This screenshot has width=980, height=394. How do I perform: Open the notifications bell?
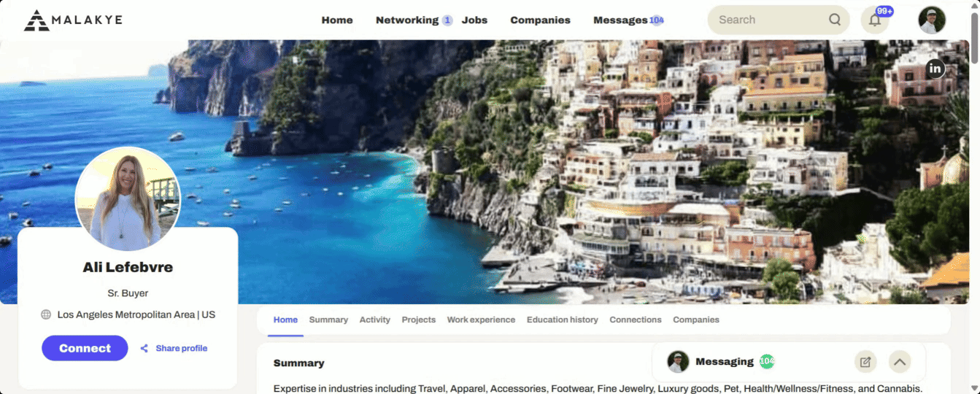point(874,20)
